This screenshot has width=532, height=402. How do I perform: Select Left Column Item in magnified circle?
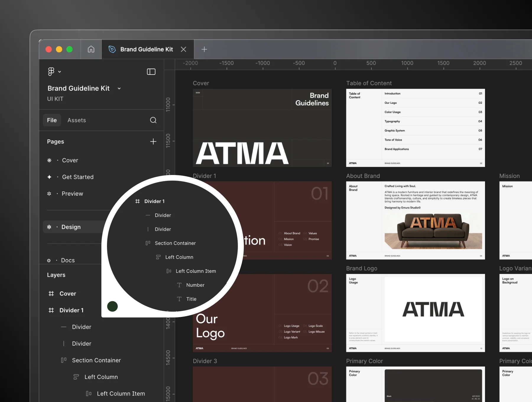point(196,271)
